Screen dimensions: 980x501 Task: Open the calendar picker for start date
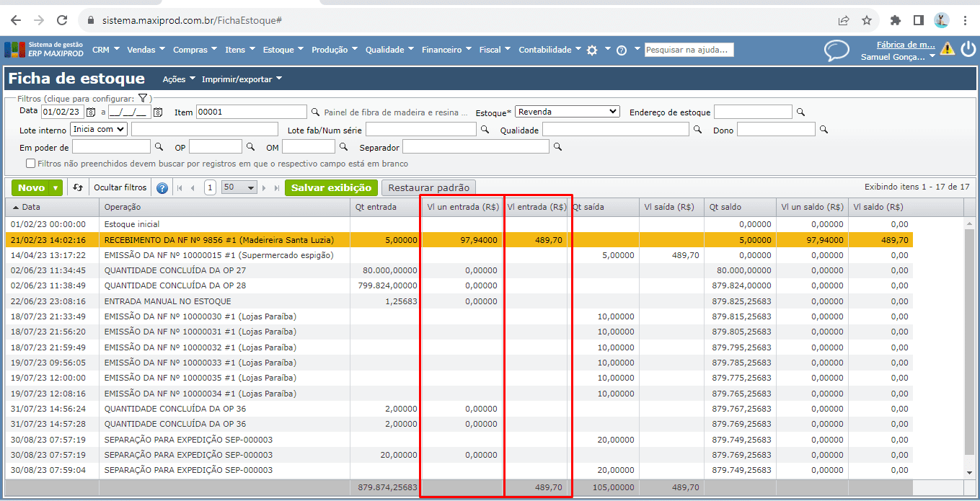(x=91, y=112)
